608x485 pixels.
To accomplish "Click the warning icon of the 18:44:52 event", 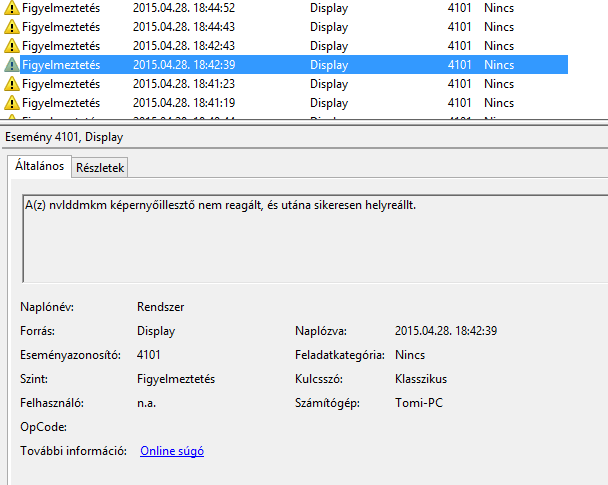I will click(x=11, y=7).
